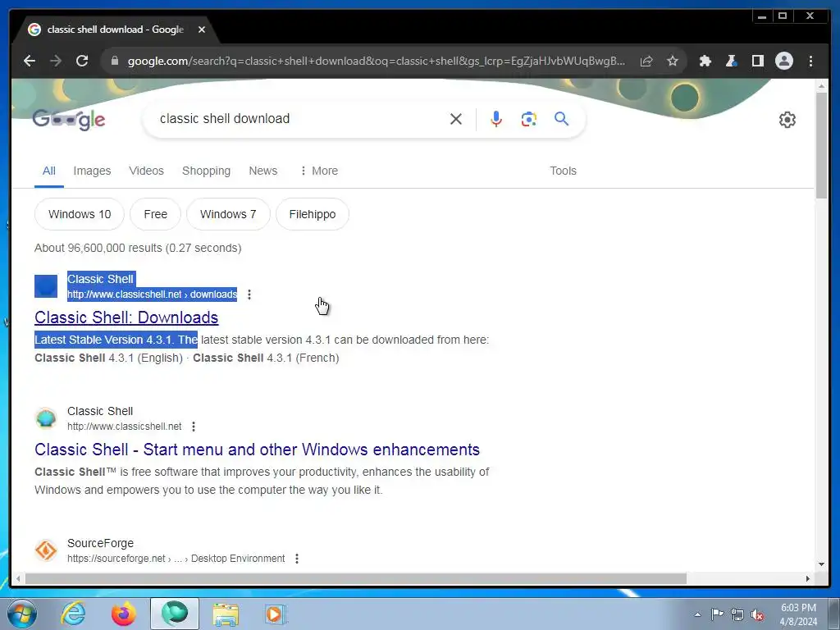Click the Classic Shell favicon of the second result
The width and height of the screenshot is (840, 630).
[46, 418]
